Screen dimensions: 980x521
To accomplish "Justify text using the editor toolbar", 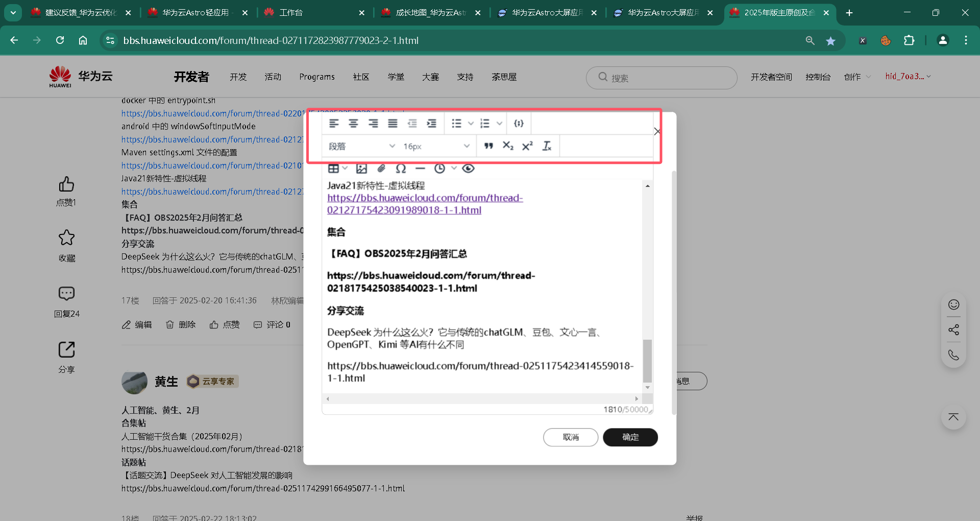I will (393, 123).
